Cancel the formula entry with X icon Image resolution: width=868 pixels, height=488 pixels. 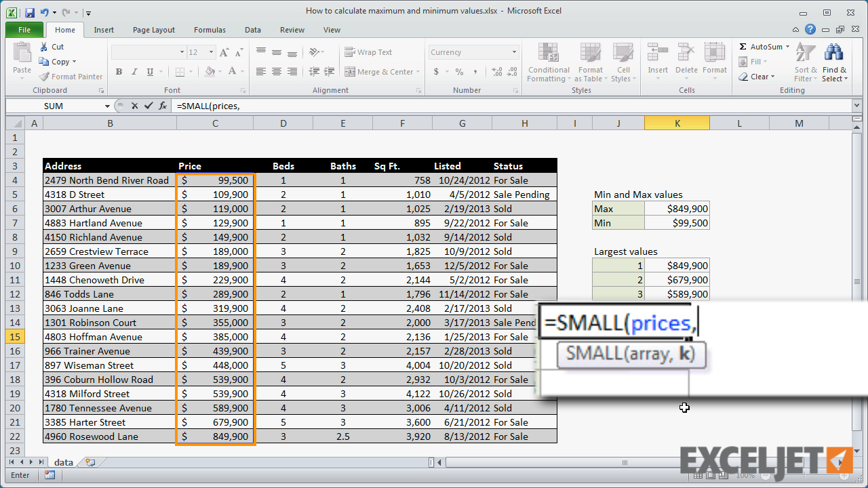tap(135, 106)
